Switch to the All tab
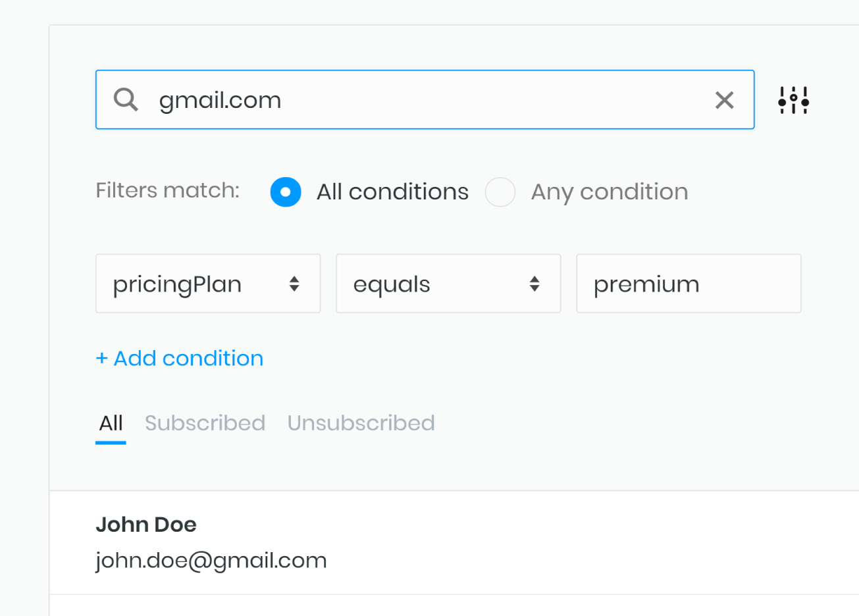This screenshot has height=616, width=859. point(111,423)
